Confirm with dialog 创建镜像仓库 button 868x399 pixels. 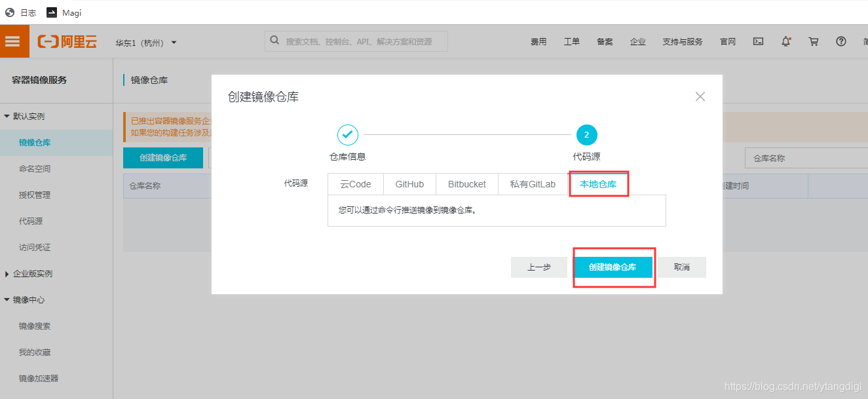[613, 267]
